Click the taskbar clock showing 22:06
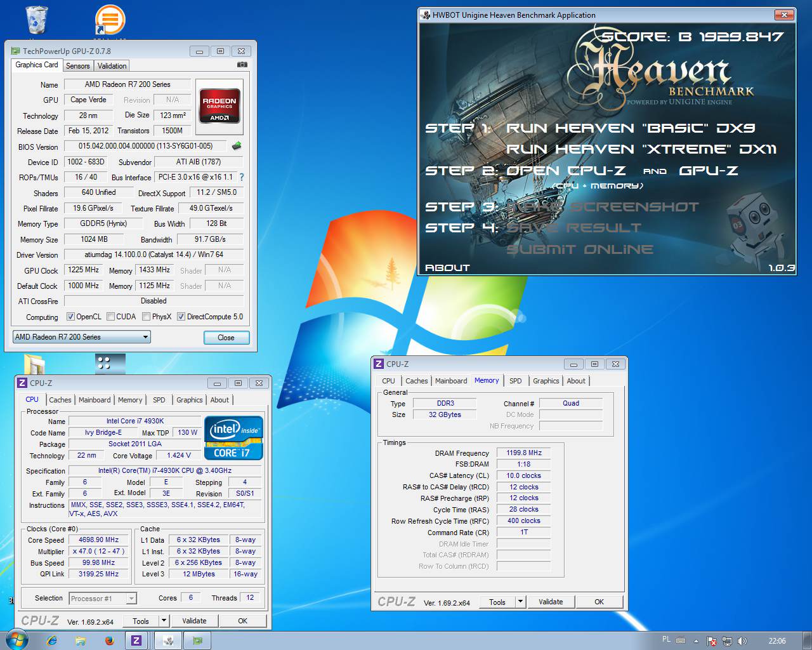The height and width of the screenshot is (650, 812). click(x=777, y=640)
